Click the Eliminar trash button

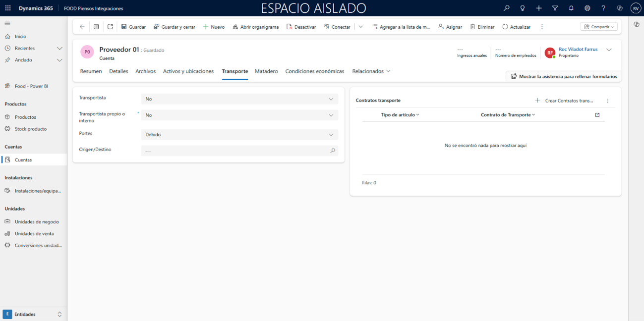click(x=482, y=27)
